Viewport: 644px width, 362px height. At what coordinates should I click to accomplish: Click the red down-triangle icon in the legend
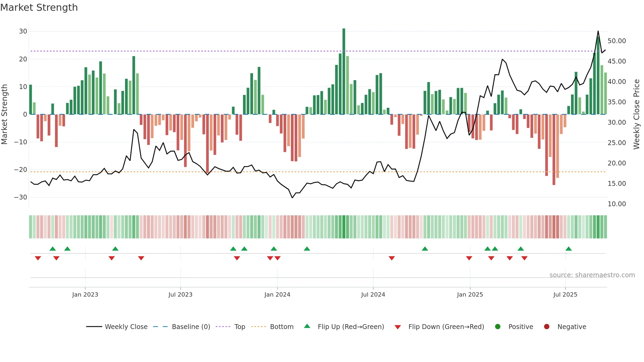coord(398,327)
